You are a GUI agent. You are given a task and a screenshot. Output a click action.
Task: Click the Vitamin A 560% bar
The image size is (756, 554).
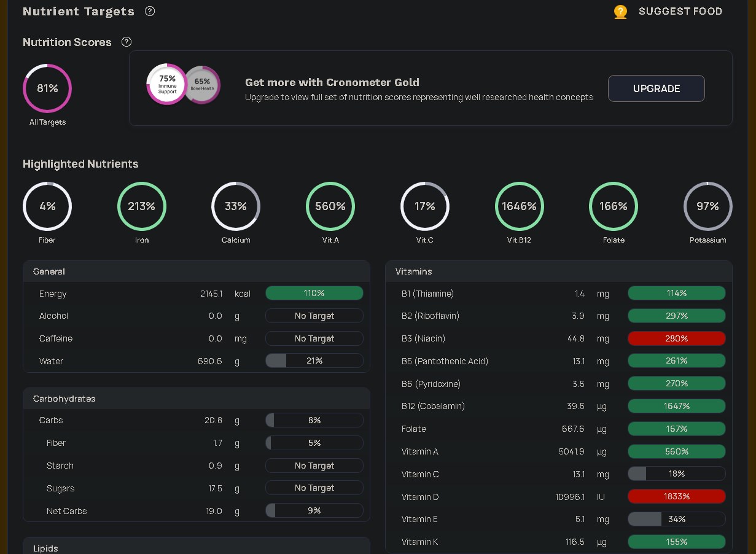[677, 451]
